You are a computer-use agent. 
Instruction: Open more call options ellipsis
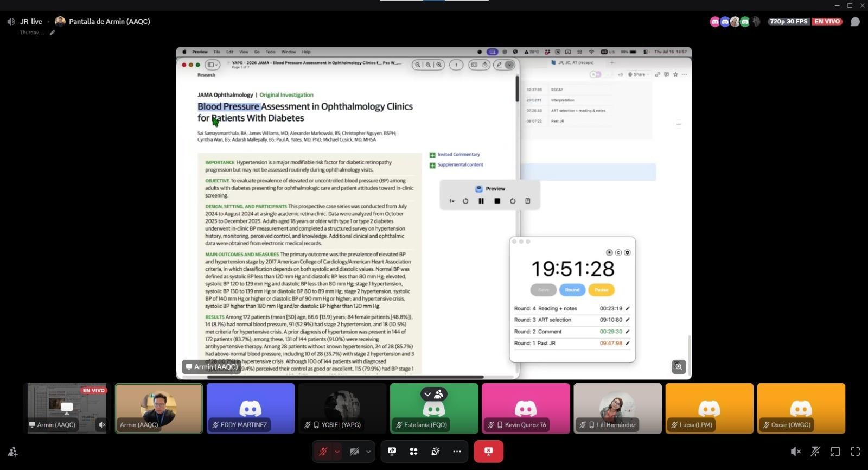(457, 452)
